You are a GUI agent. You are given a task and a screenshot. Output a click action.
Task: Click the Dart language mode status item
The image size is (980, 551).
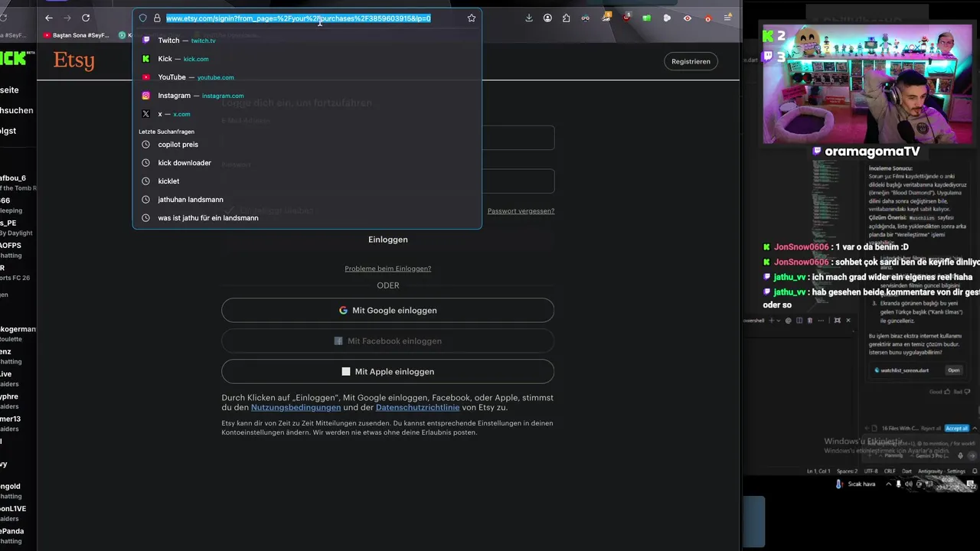pos(906,471)
